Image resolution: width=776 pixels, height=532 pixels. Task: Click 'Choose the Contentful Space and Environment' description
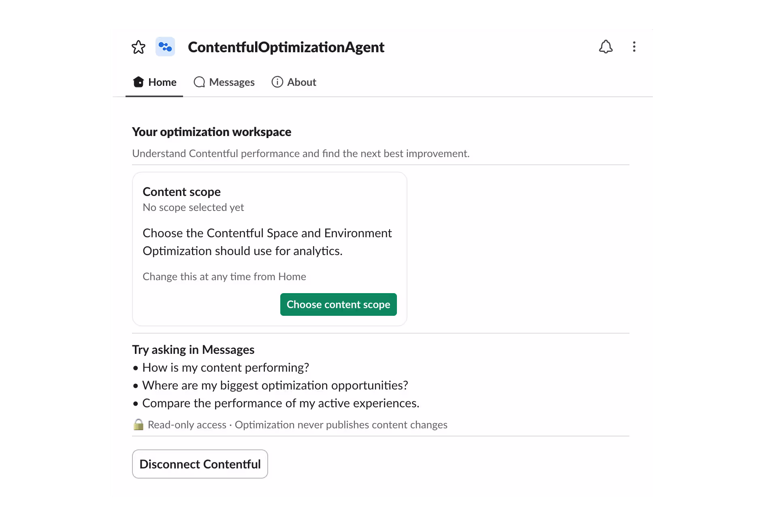click(x=267, y=242)
